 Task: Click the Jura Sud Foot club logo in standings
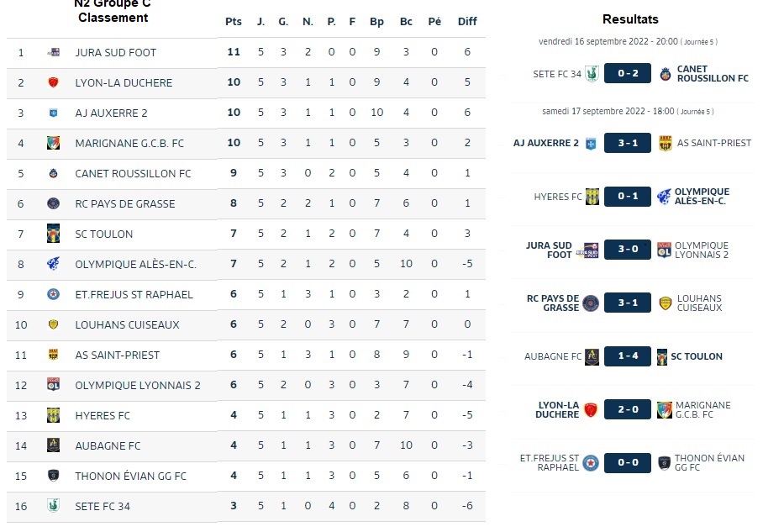54,52
